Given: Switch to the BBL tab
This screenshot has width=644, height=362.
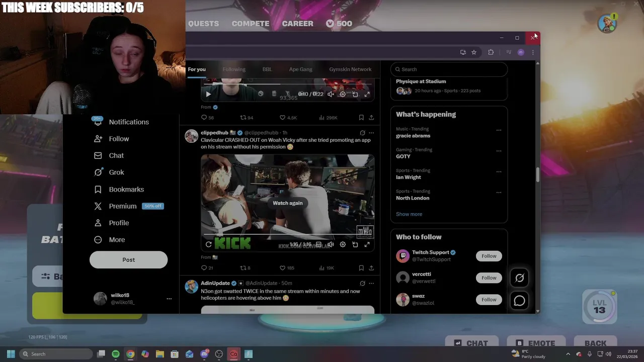Looking at the screenshot, I should click(x=267, y=69).
